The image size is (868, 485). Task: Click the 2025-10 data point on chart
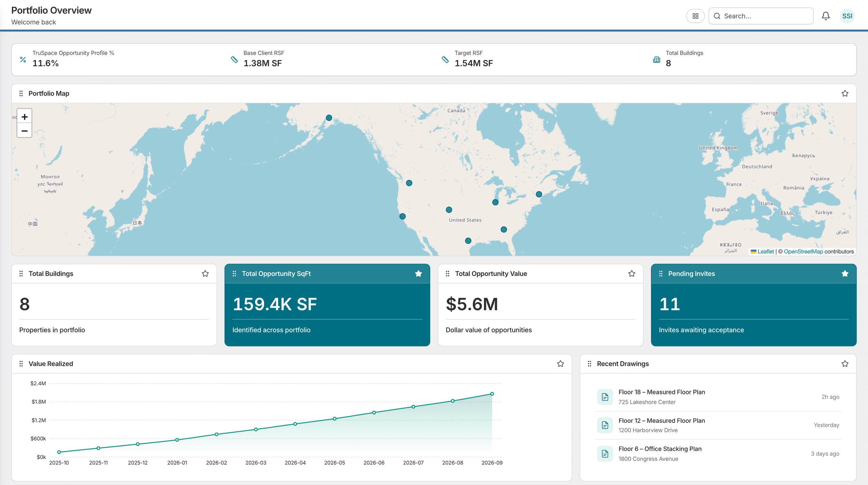(59, 452)
